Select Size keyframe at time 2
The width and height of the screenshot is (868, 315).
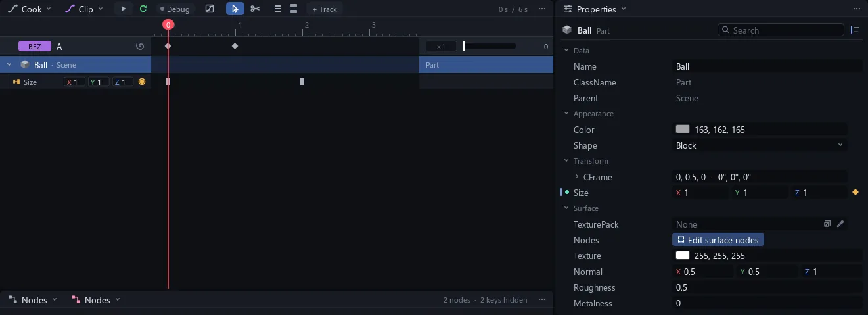[302, 82]
